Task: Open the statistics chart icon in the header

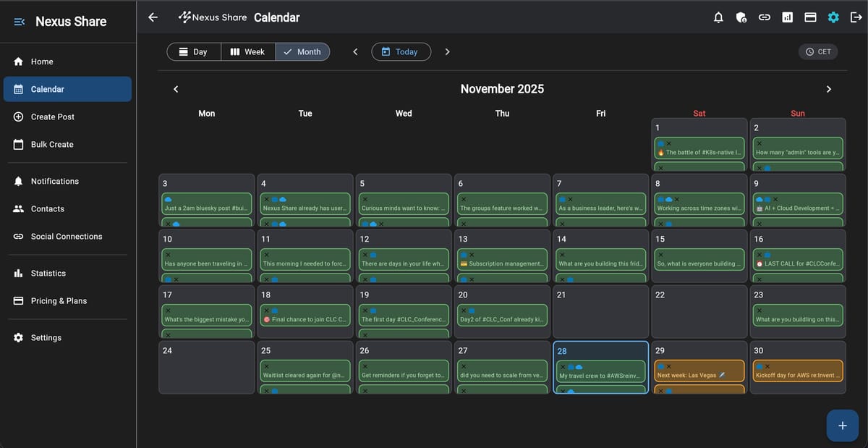Action: pyautogui.click(x=787, y=17)
